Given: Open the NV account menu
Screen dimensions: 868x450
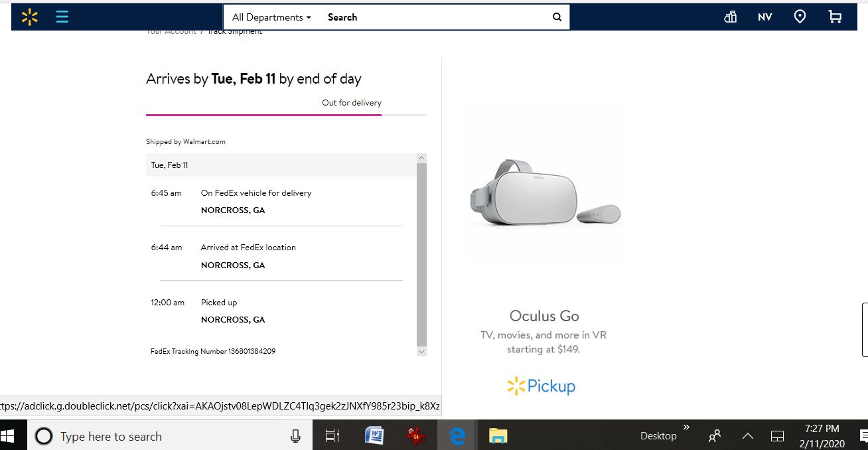Looking at the screenshot, I should pyautogui.click(x=765, y=17).
